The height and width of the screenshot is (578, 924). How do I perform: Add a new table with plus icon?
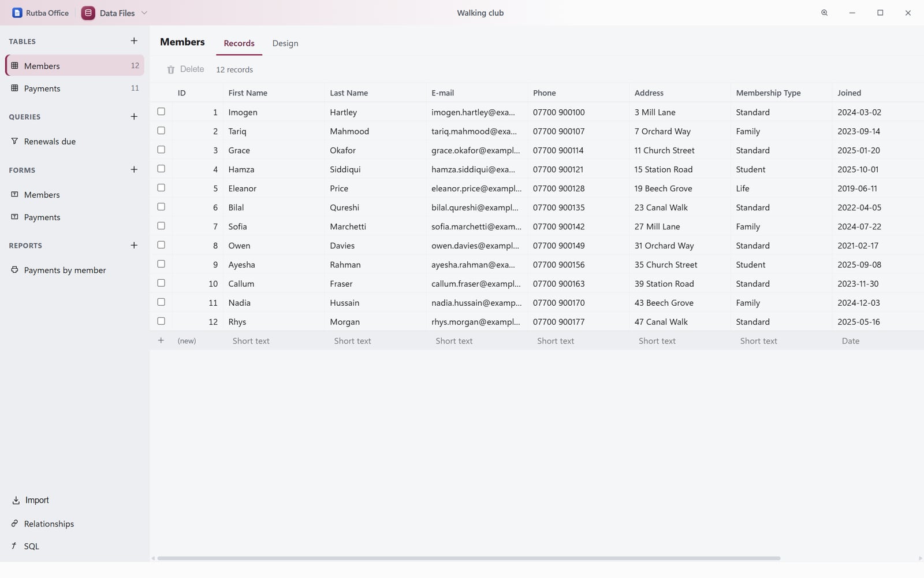coord(134,41)
